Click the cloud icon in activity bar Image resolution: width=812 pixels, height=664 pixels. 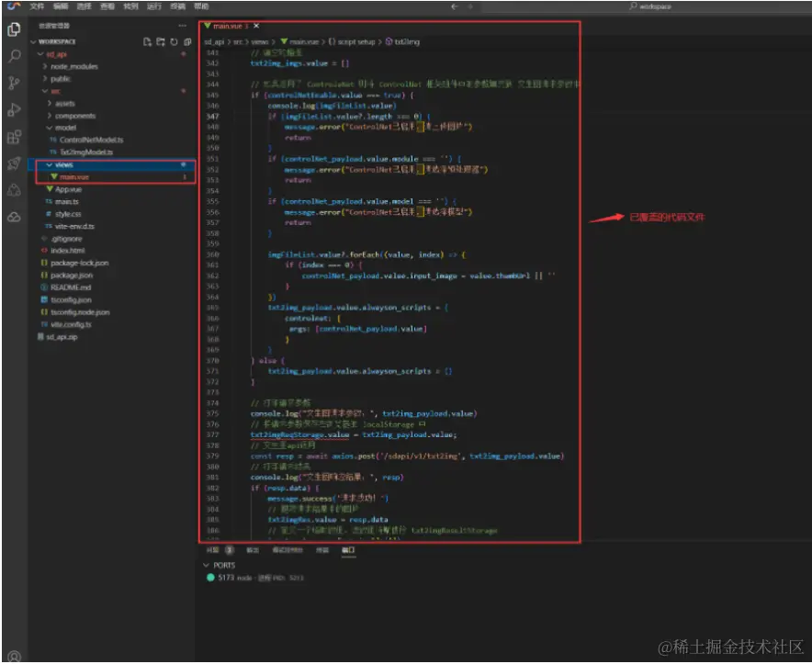click(x=14, y=217)
